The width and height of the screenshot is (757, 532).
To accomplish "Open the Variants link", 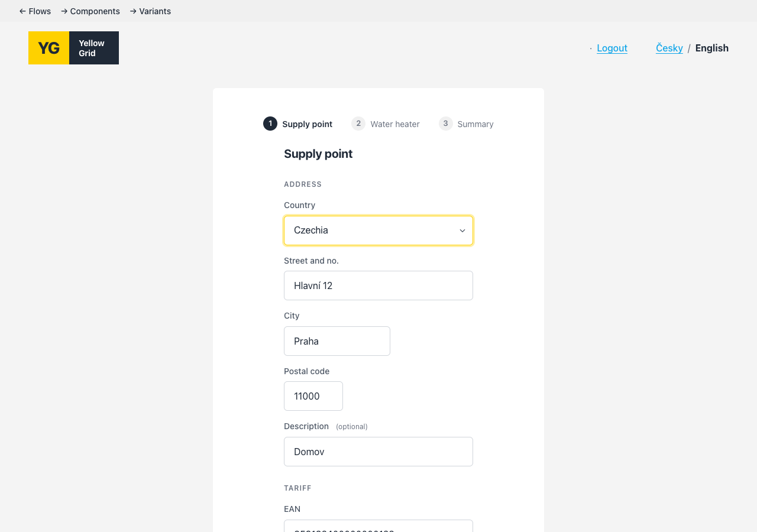I will 150,11.
